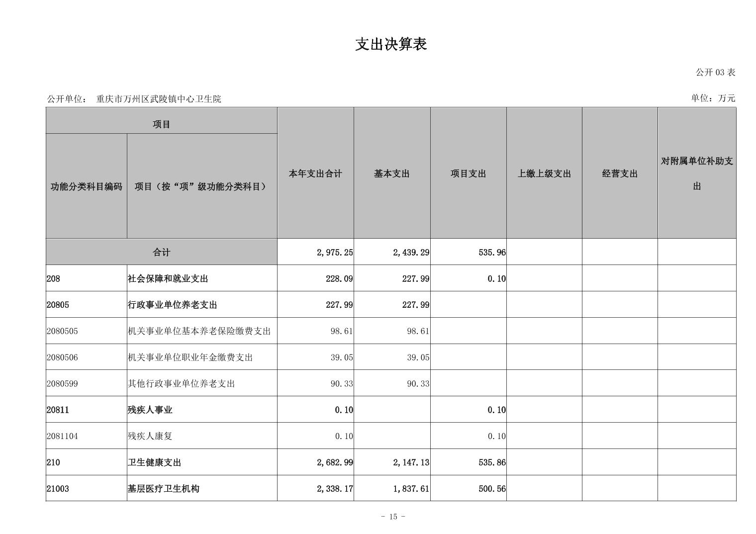756x534 pixels.
Task: Click the title 支出决算表
Action: coord(391,44)
